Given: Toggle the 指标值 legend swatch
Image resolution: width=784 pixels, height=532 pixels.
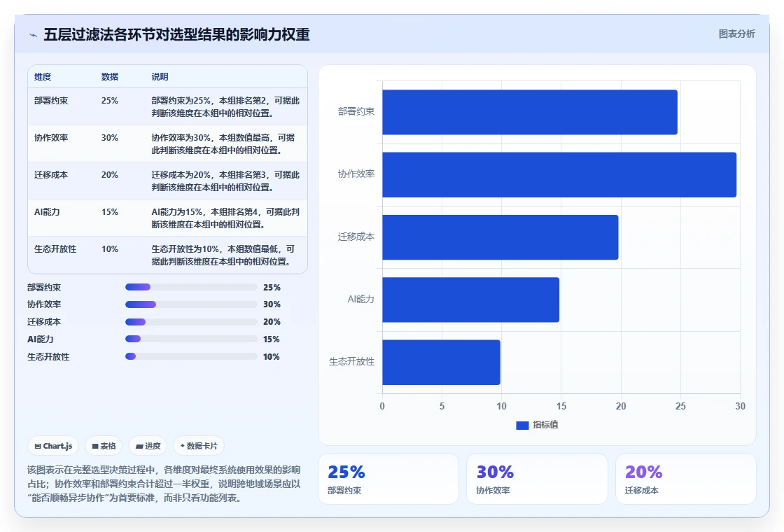Looking at the screenshot, I should point(522,425).
